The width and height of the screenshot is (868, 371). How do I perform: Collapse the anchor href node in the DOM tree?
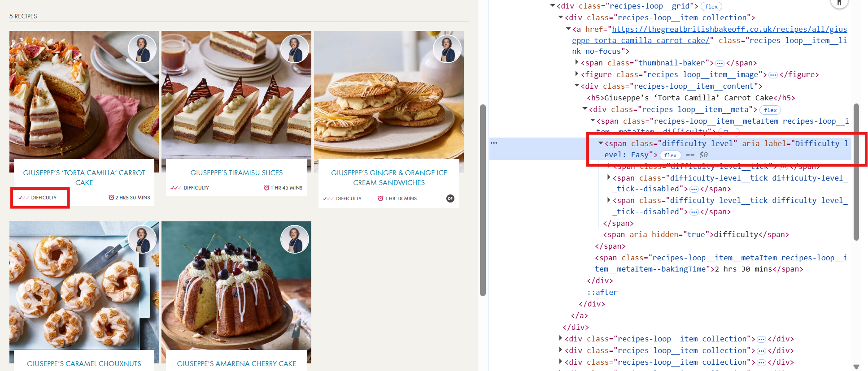click(568, 29)
